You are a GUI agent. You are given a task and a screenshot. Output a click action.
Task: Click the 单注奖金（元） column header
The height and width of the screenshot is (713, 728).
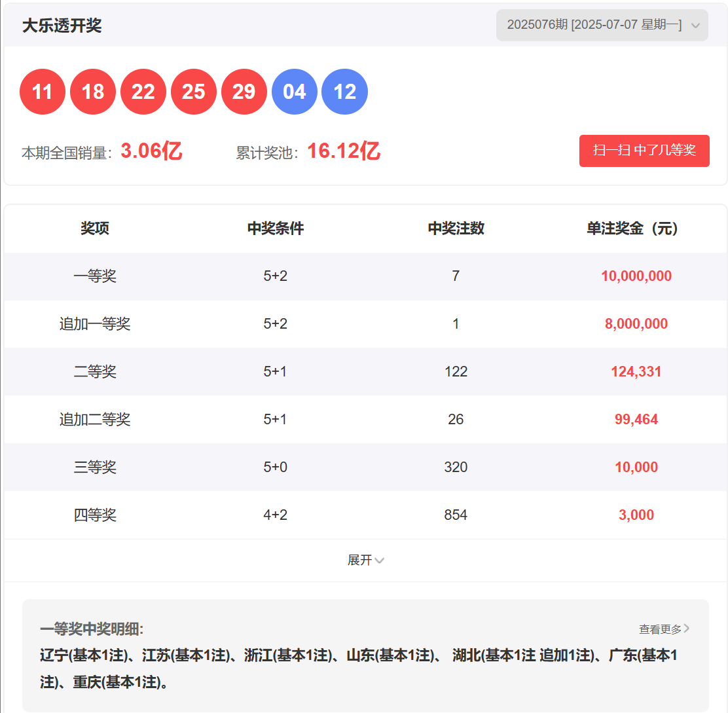pos(632,228)
